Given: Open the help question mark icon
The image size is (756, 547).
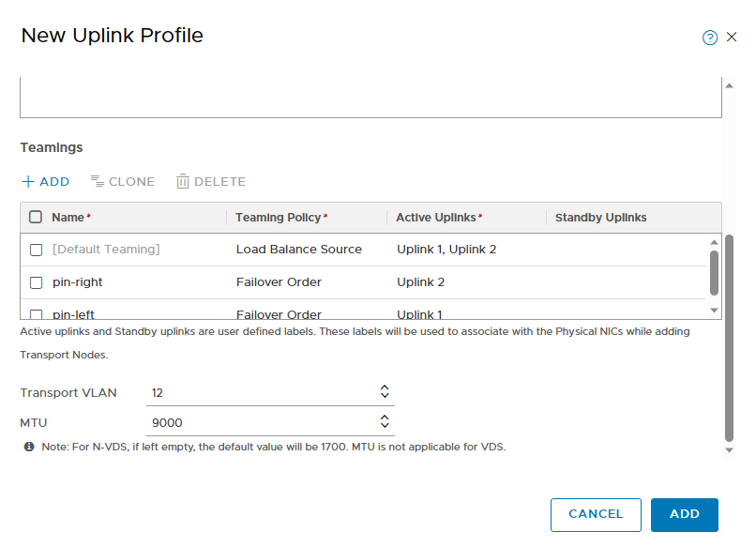Looking at the screenshot, I should [x=710, y=38].
